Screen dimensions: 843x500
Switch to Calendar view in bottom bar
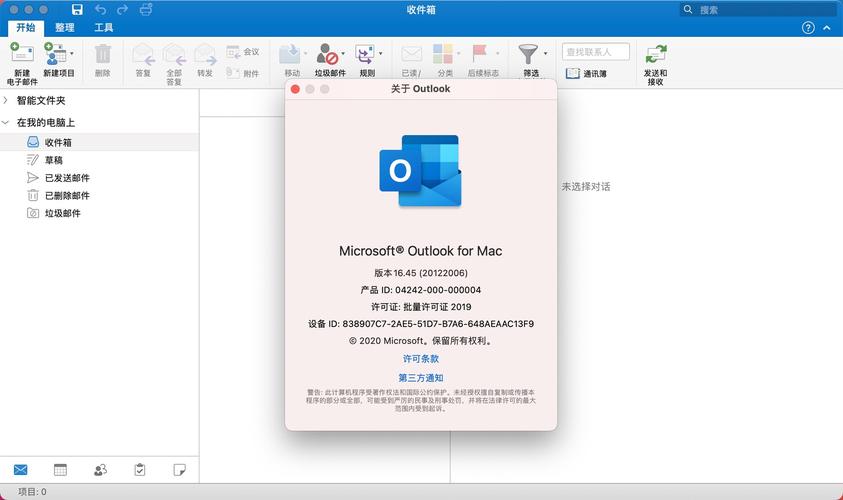60,469
